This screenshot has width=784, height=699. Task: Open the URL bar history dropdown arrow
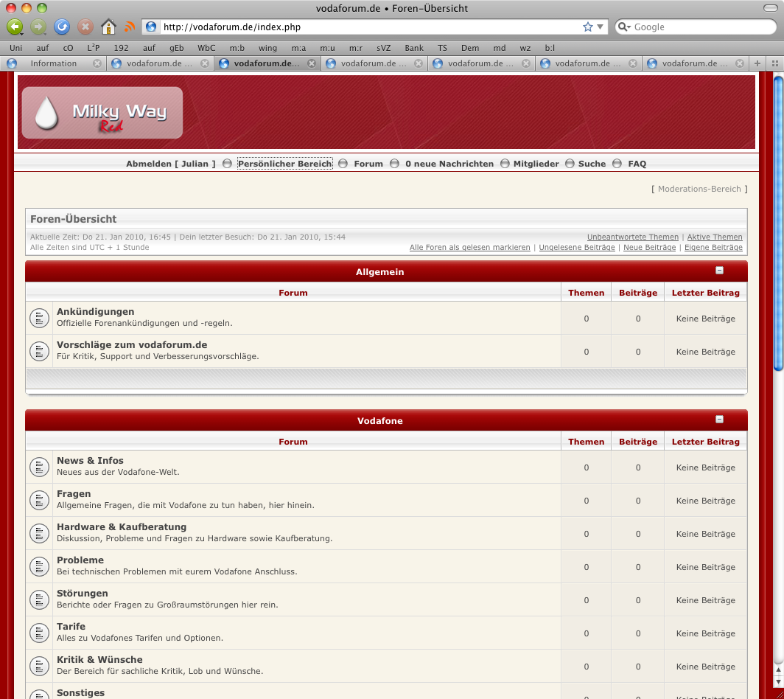601,27
